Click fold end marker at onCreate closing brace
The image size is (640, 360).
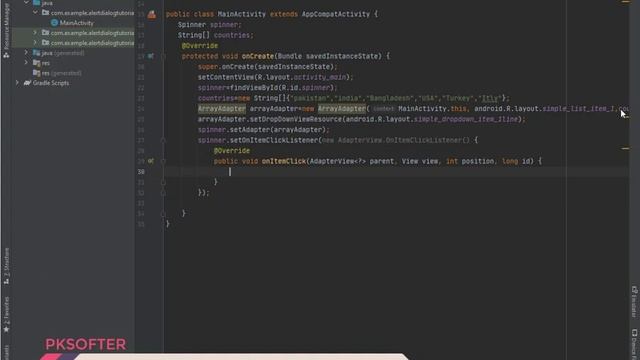pos(163,213)
